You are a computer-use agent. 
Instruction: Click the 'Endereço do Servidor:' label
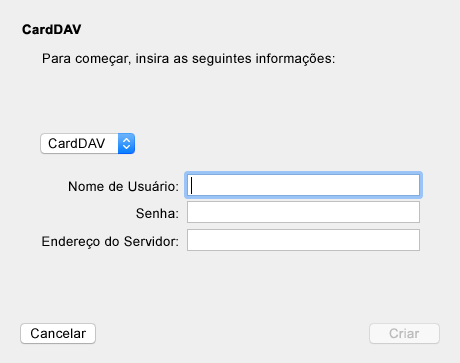(110, 241)
